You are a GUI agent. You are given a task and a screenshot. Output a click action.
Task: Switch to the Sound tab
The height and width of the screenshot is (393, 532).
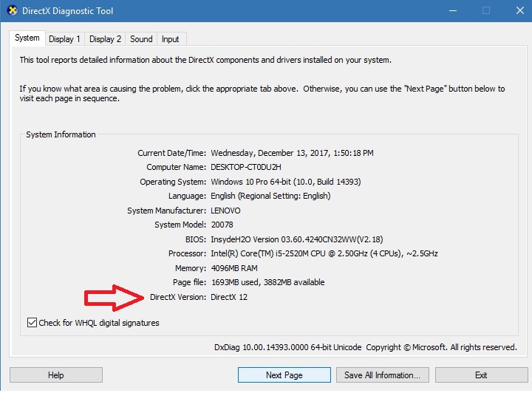pos(141,39)
